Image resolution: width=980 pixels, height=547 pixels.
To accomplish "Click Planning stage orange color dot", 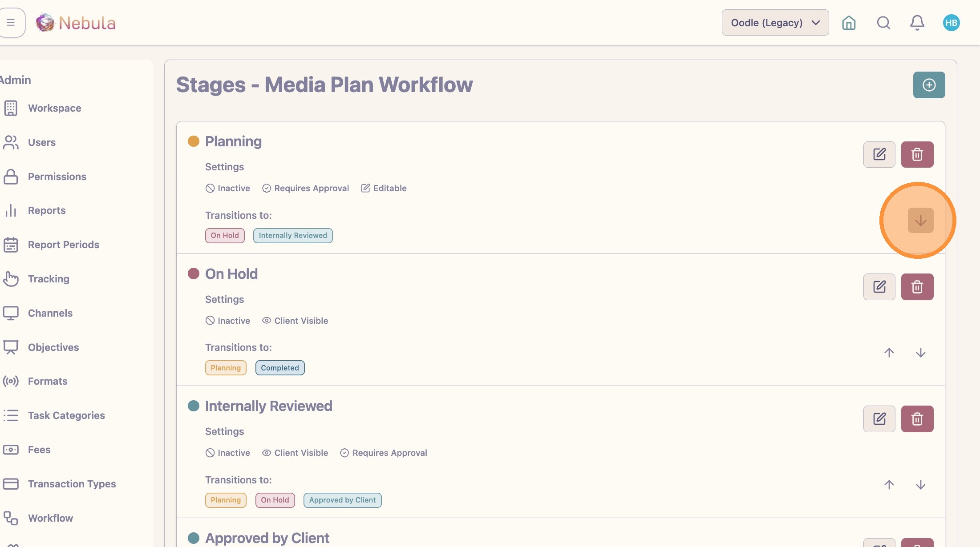I will [193, 141].
